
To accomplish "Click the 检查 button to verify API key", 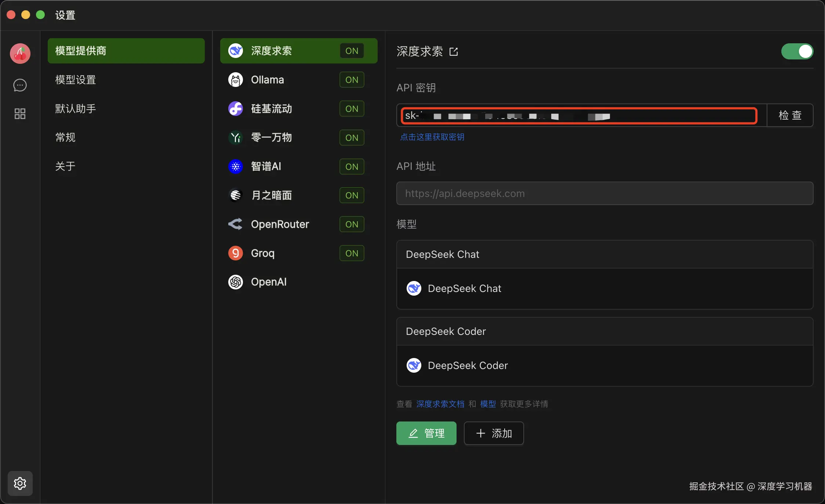I will [790, 115].
